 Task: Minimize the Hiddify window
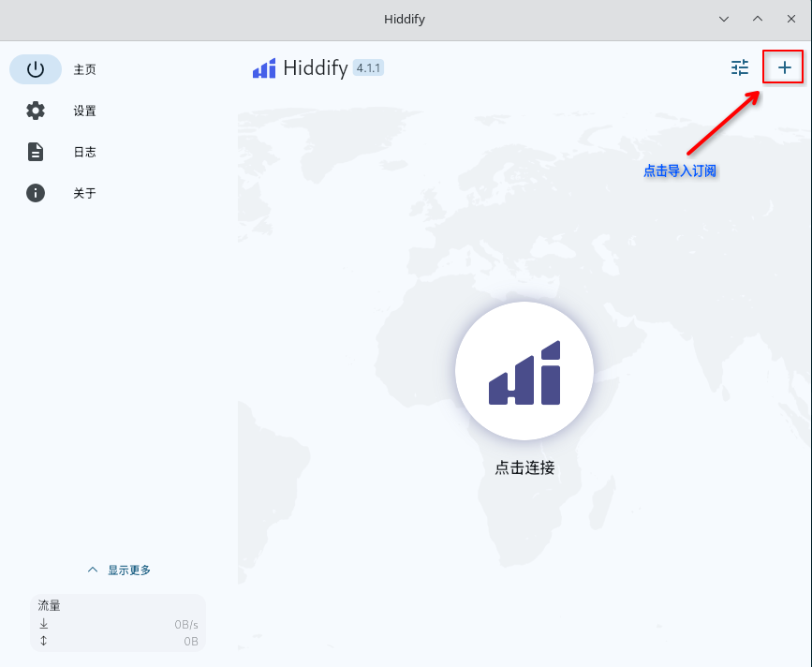(723, 19)
